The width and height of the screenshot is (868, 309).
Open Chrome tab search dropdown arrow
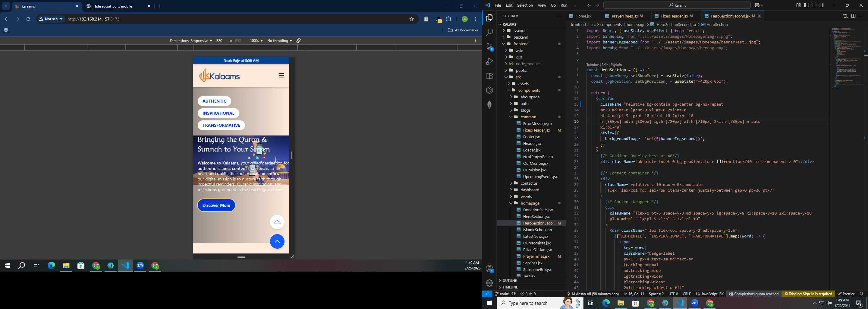click(x=6, y=6)
